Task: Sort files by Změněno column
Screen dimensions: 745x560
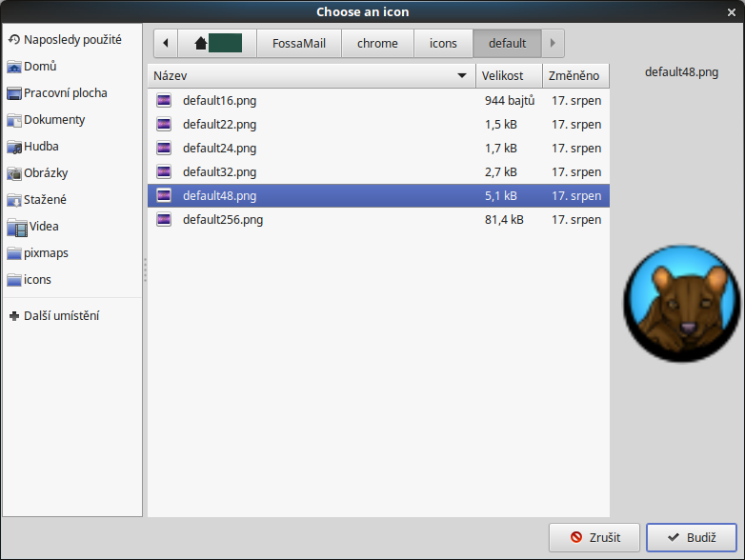Action: coord(575,75)
